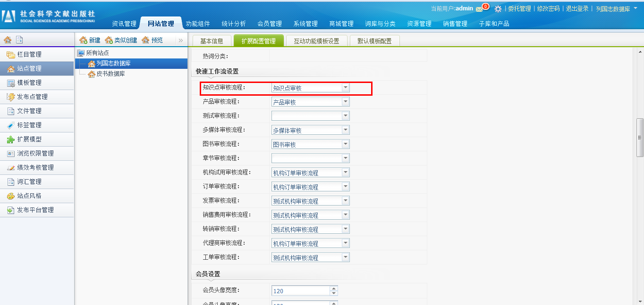The image size is (644, 305).
Task: Open 扩展模型 in the left sidebar
Action: [29, 140]
